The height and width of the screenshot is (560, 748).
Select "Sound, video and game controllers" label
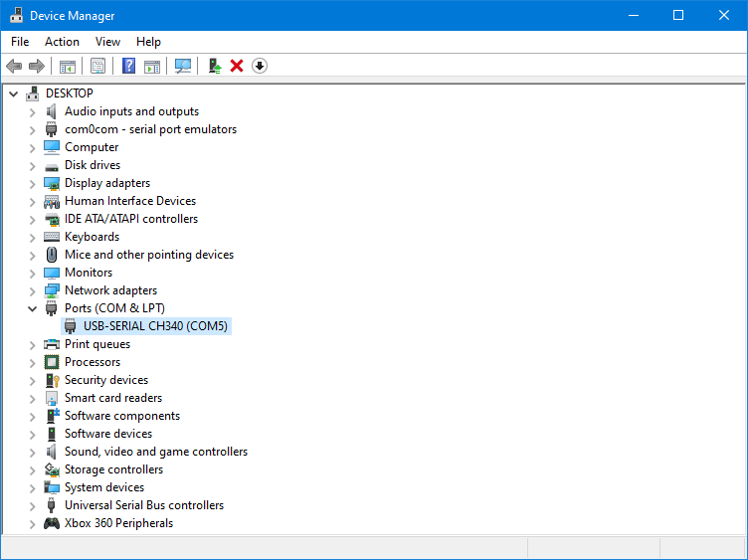tap(156, 452)
